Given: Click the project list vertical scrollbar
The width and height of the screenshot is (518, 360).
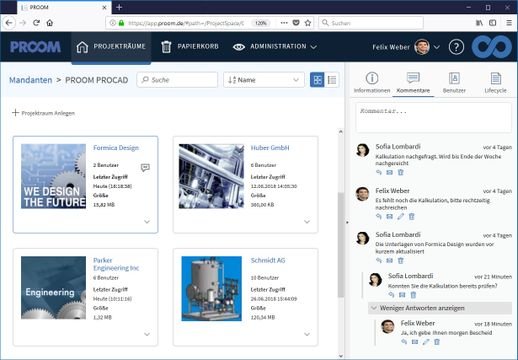Looking at the screenshot, I should [x=341, y=244].
